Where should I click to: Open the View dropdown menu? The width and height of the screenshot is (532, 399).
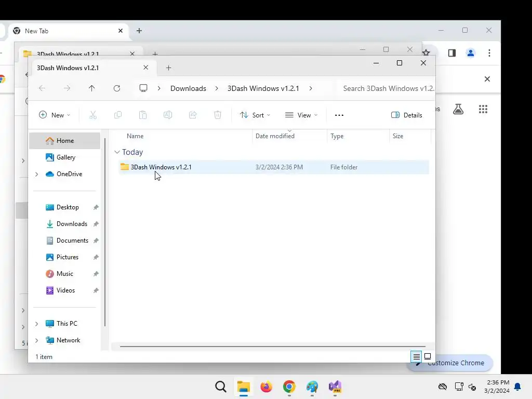pyautogui.click(x=301, y=115)
